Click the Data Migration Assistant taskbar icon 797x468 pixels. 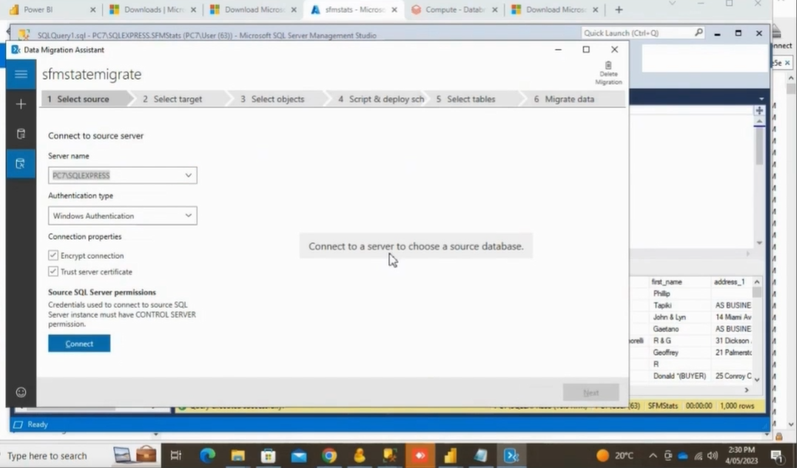(x=511, y=455)
